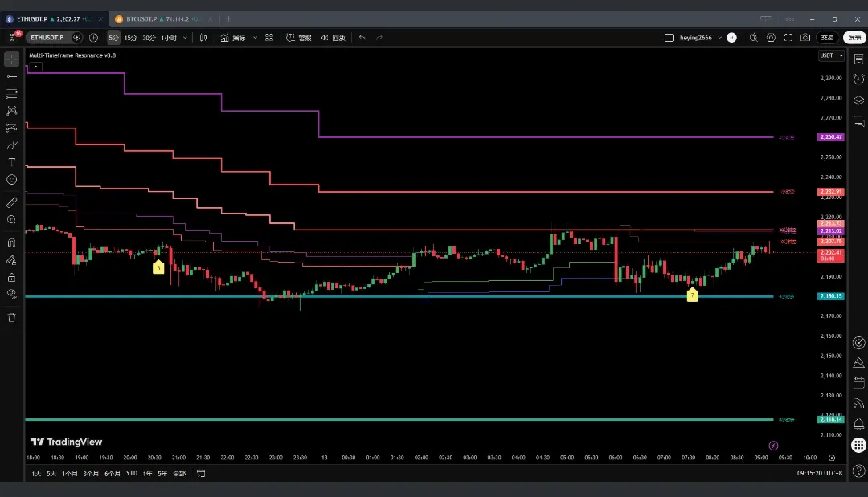Expand the timeframe interval dropdown
The image size is (868, 497).
185,38
